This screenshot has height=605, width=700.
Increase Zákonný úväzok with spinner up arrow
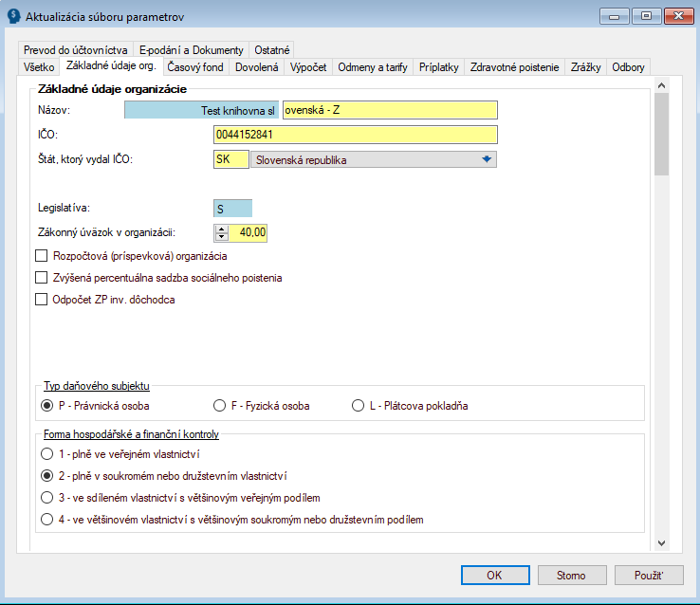[221, 229]
